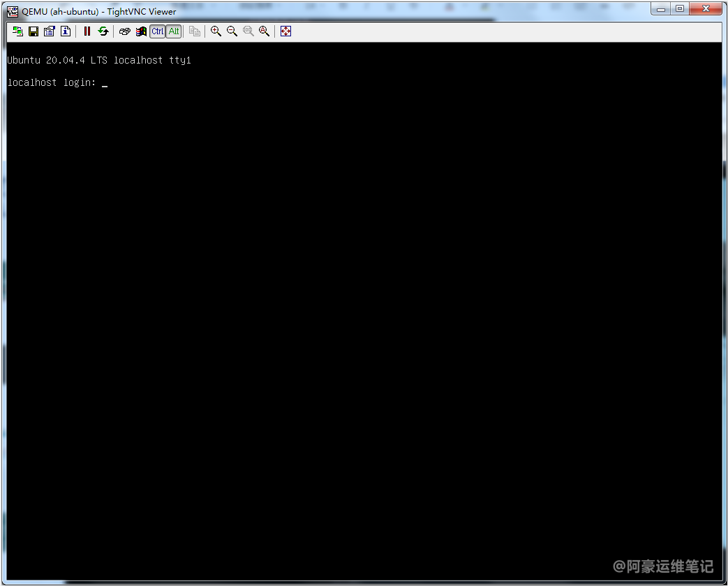This screenshot has width=728, height=586.
Task: Save the connection with the floppy disk icon
Action: [x=33, y=31]
